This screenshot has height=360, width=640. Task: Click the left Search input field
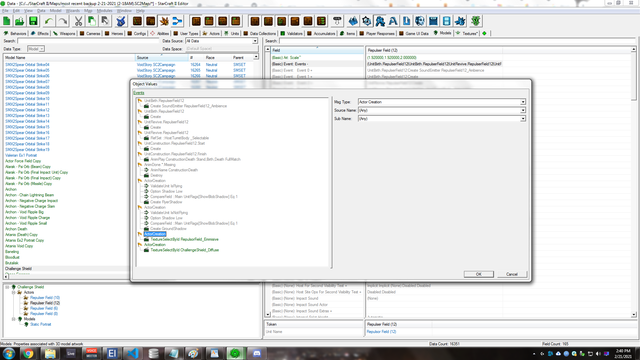88,41
